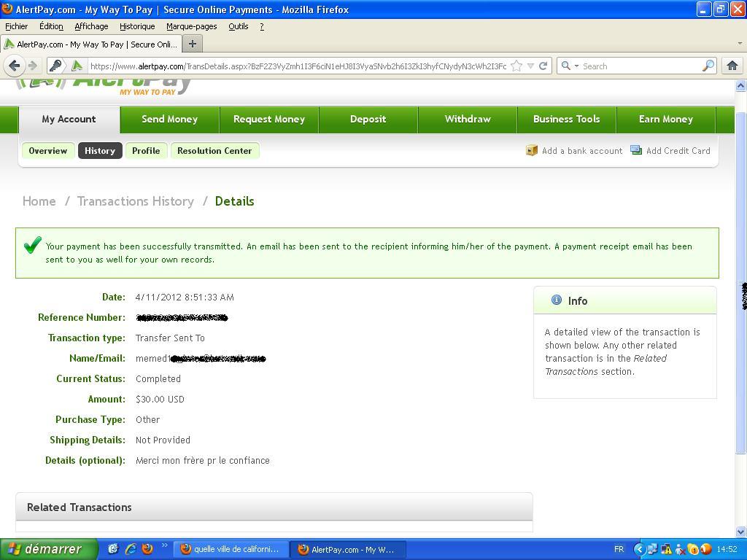Switch to the Overview sub-tab
The image size is (747, 560).
coord(48,150)
